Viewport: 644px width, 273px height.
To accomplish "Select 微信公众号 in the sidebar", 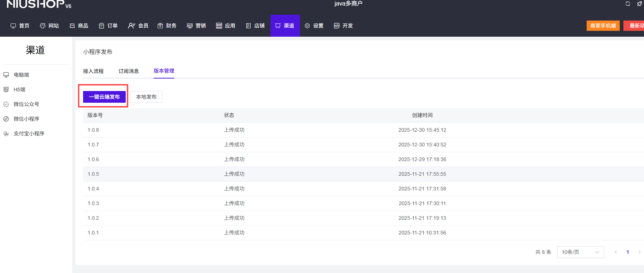I will point(26,104).
